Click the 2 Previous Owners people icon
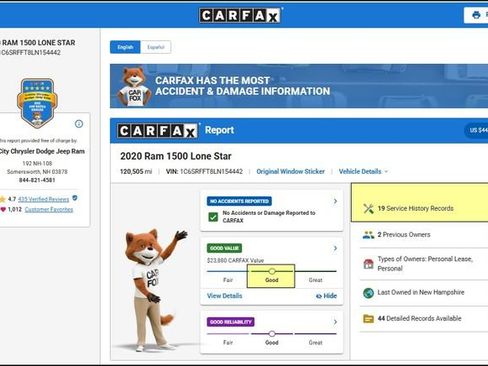488x366 pixels. (x=368, y=235)
